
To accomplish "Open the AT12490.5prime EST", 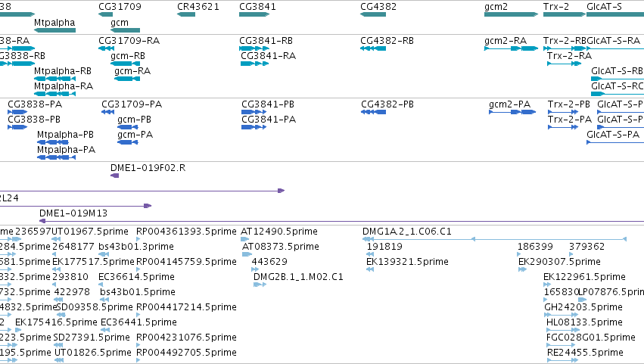I will [x=244, y=239].
